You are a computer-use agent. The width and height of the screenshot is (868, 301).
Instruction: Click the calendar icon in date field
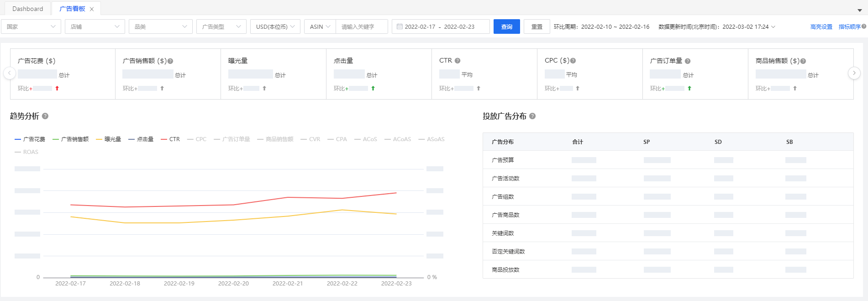point(400,26)
